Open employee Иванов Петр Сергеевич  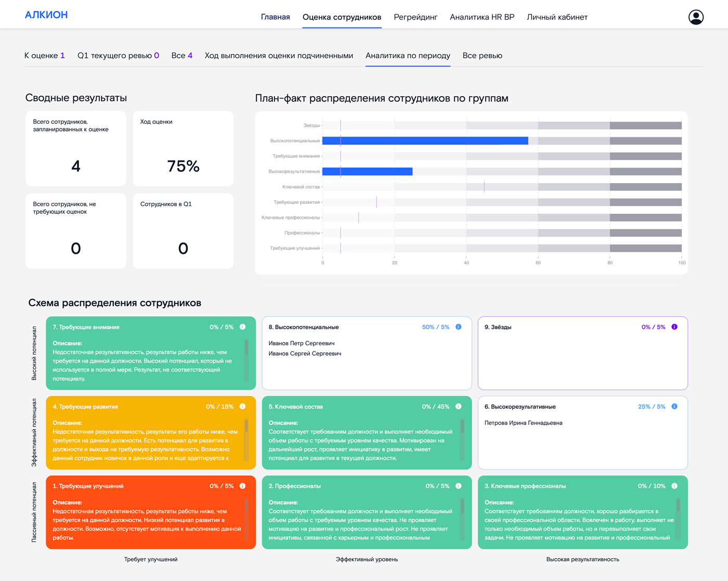click(x=301, y=343)
